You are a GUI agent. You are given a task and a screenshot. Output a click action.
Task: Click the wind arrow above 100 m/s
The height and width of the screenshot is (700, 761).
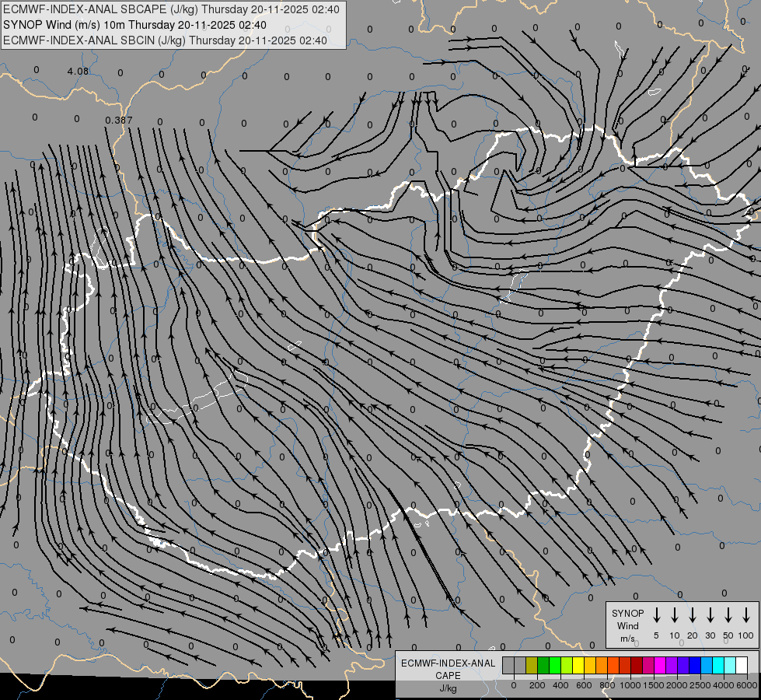tap(746, 615)
